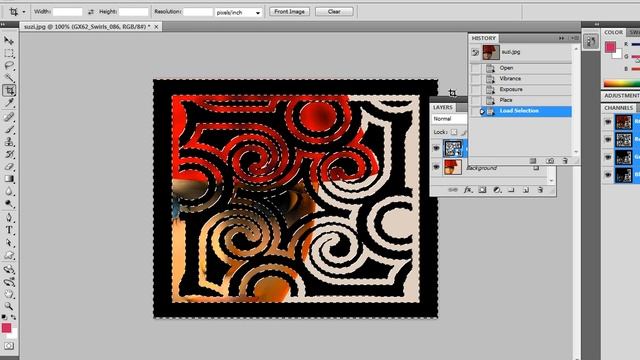The height and width of the screenshot is (360, 640).
Task: Swap width and height values
Action: pyautogui.click(x=91, y=12)
